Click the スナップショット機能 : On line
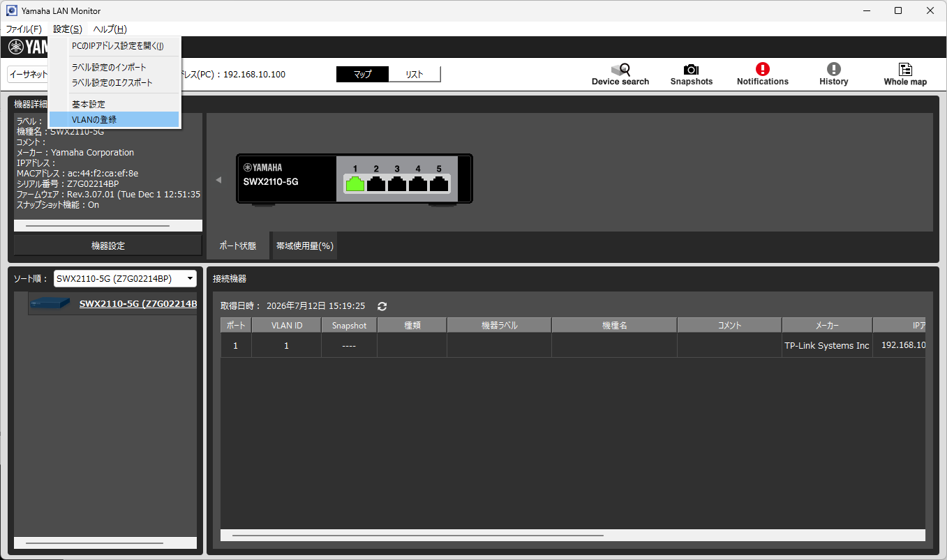The image size is (947, 560). tap(58, 205)
